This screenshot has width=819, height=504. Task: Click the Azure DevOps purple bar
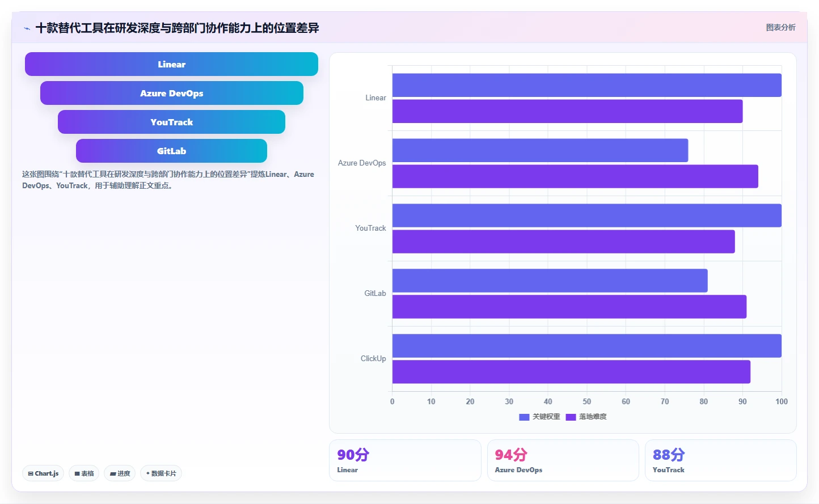pos(575,176)
